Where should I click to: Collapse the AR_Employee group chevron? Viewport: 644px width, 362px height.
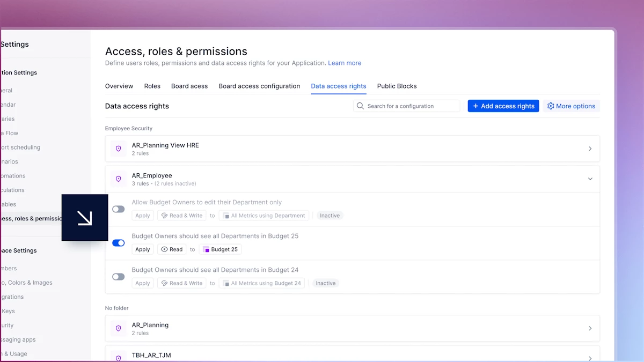pos(590,179)
